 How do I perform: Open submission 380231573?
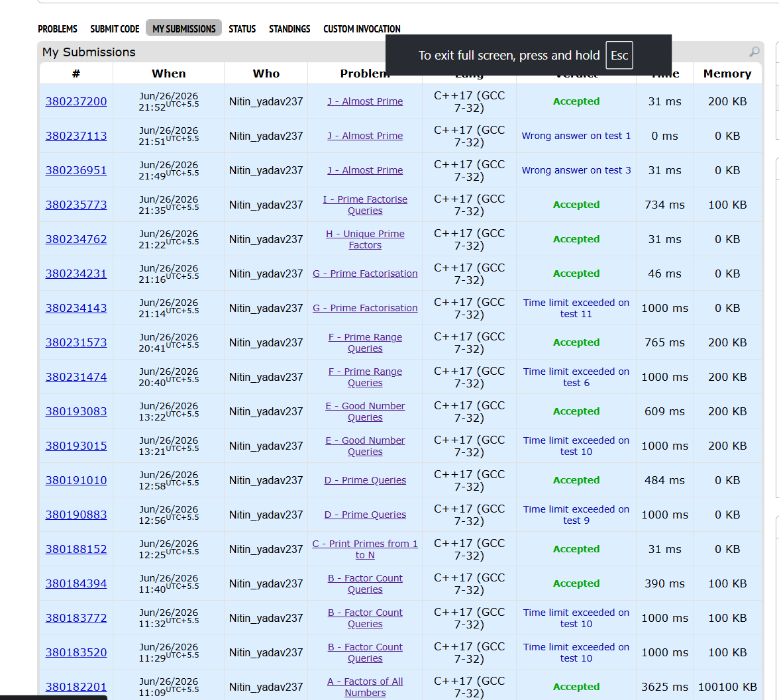pos(76,342)
